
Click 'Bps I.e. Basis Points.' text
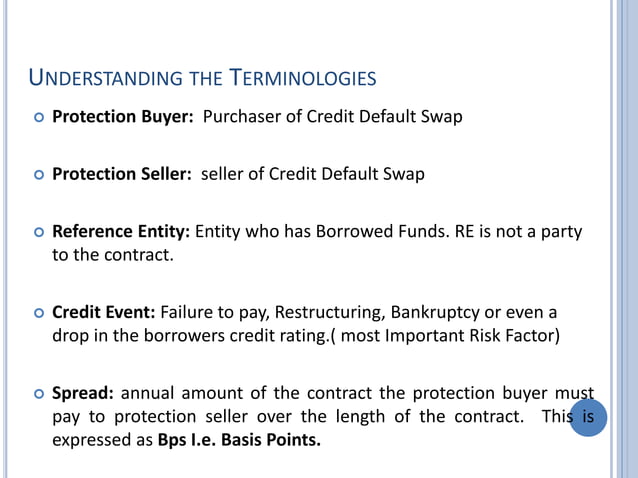pos(239,440)
